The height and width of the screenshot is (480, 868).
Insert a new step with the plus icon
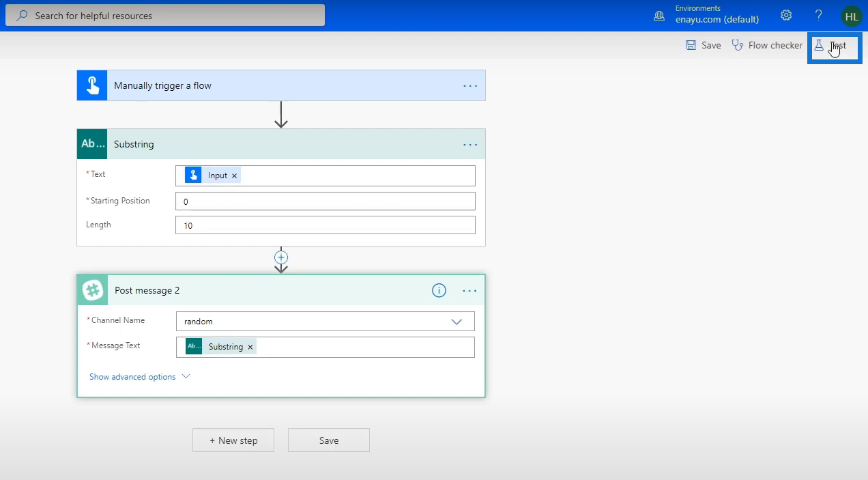point(281,257)
